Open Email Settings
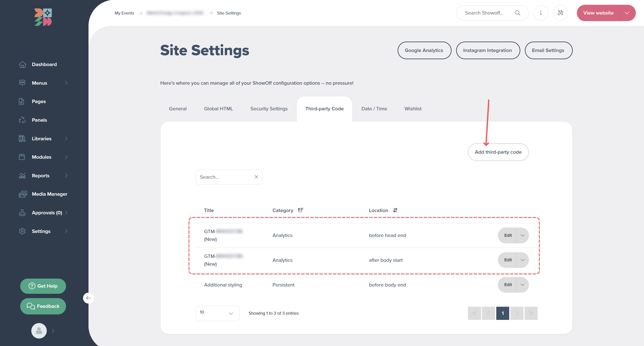 548,50
